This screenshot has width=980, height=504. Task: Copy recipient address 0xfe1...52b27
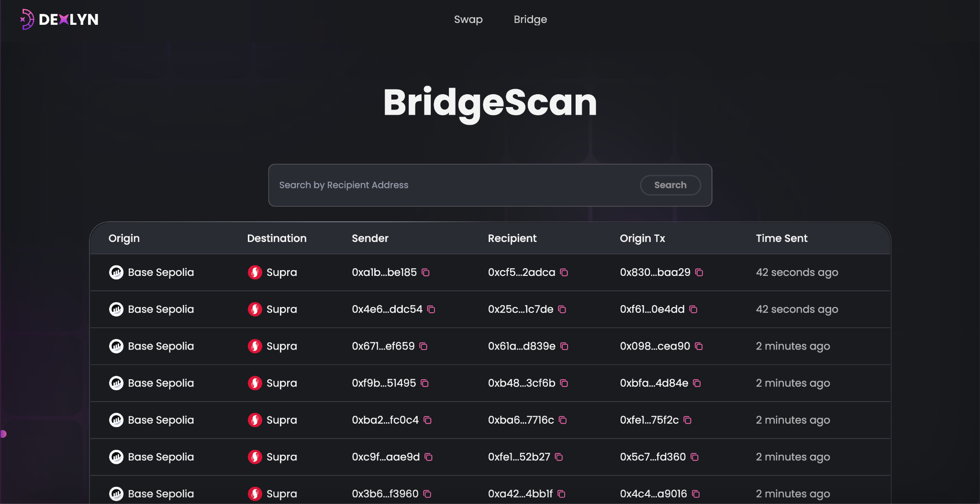(x=559, y=457)
